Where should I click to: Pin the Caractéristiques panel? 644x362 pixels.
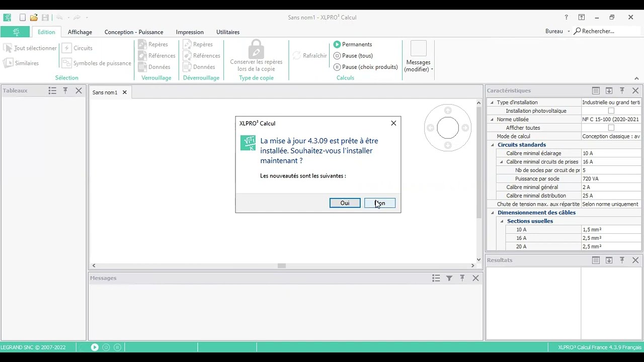(x=622, y=90)
